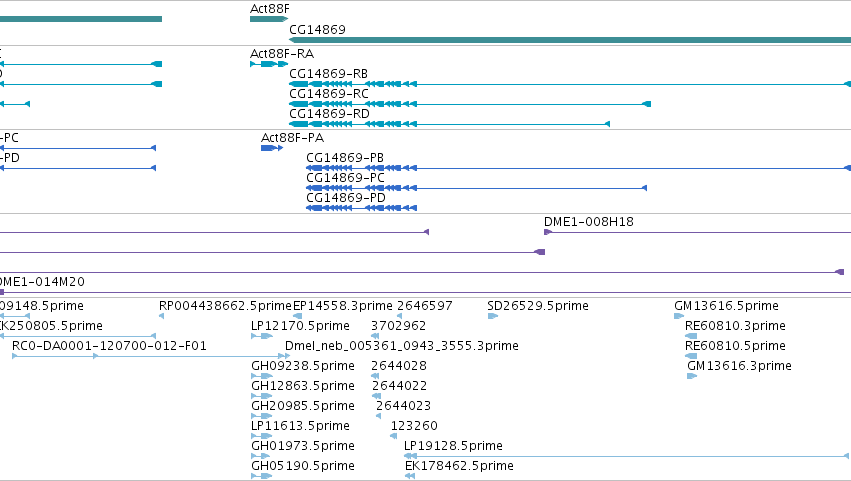851x481 pixels.
Task: Select EST EP14558.3prime
Action: tap(342, 306)
